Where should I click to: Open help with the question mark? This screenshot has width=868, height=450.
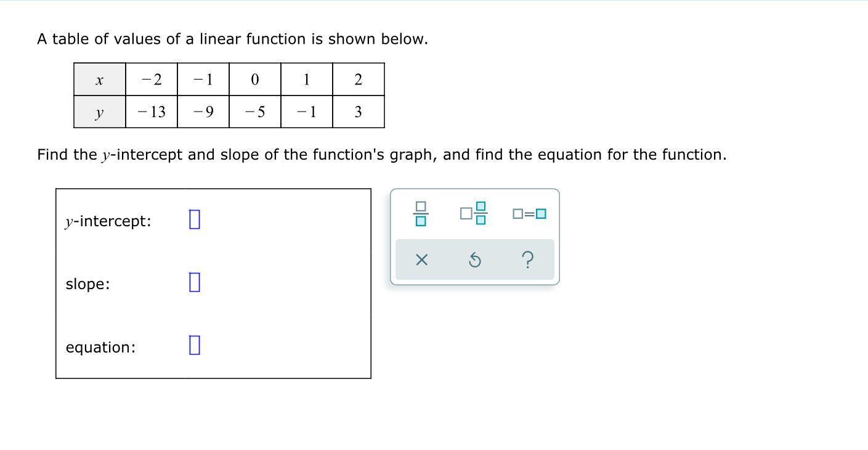click(x=527, y=260)
